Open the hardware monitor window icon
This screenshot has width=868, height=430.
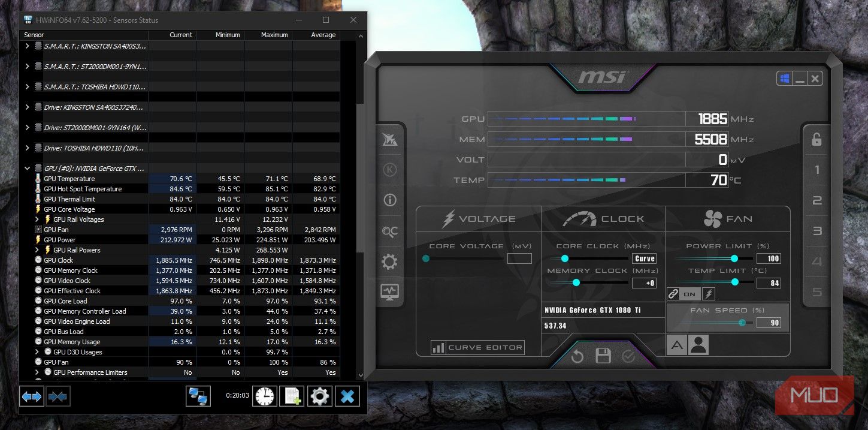coord(390,292)
